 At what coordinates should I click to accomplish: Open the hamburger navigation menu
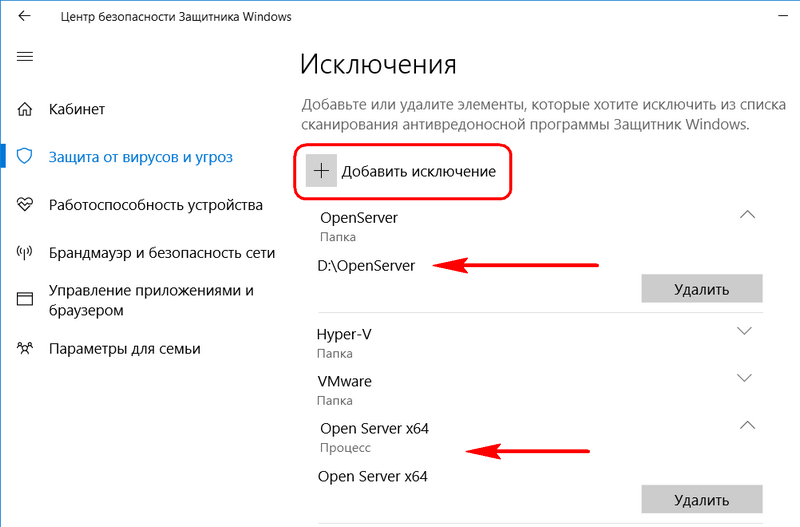(x=24, y=57)
